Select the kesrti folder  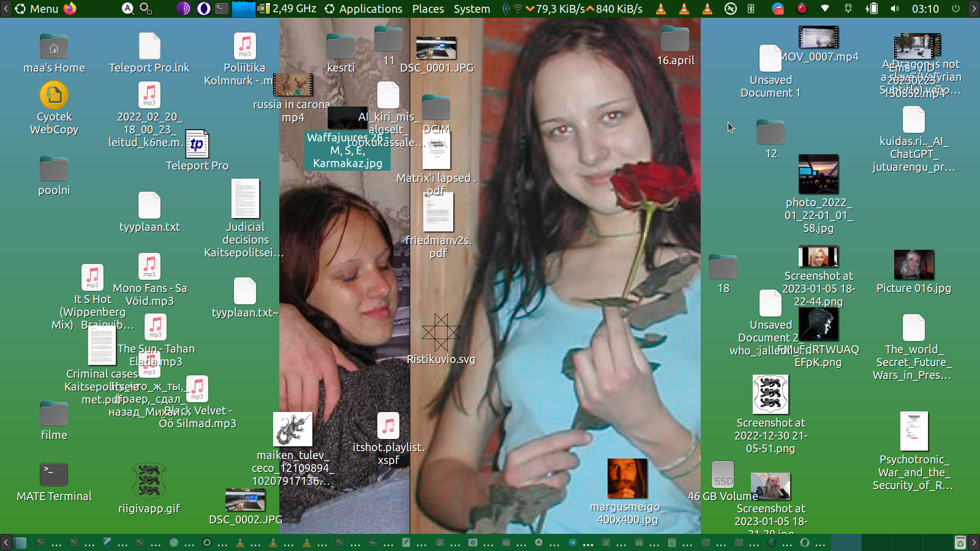pos(341,53)
